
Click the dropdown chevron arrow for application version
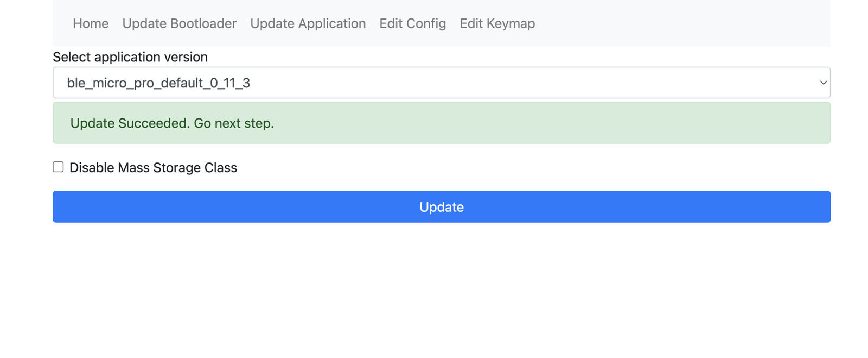tap(822, 83)
